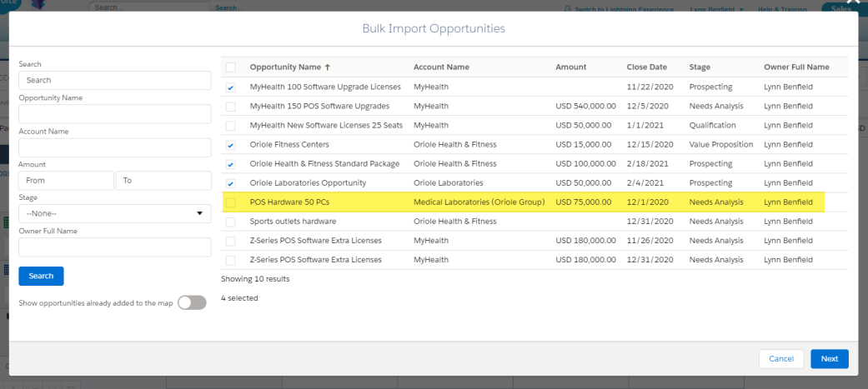Focus the Owner Full Name filter field
Viewport: 868px width, 389px height.
point(114,247)
